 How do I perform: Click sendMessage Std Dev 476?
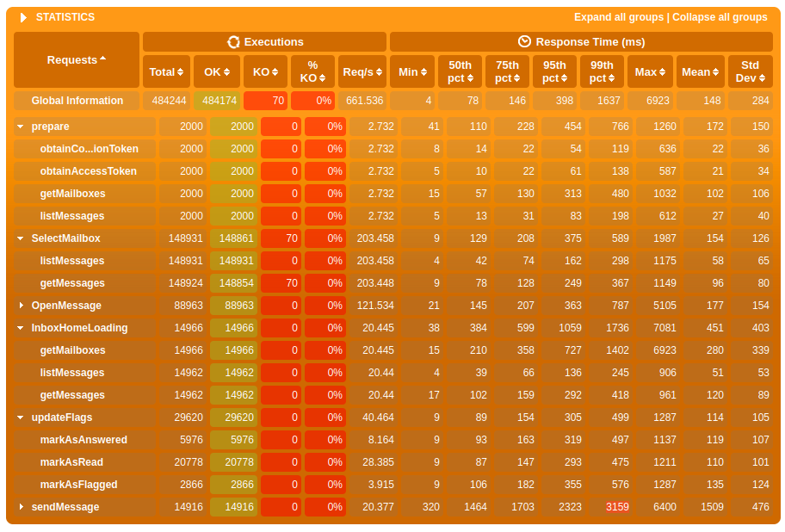click(761, 507)
